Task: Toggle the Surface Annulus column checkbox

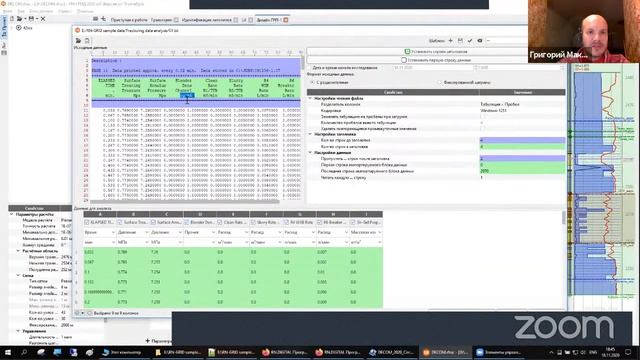Action: click(153, 222)
